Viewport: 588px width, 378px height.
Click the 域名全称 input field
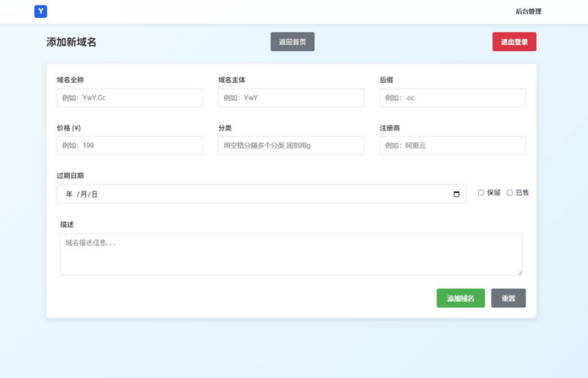click(x=130, y=97)
